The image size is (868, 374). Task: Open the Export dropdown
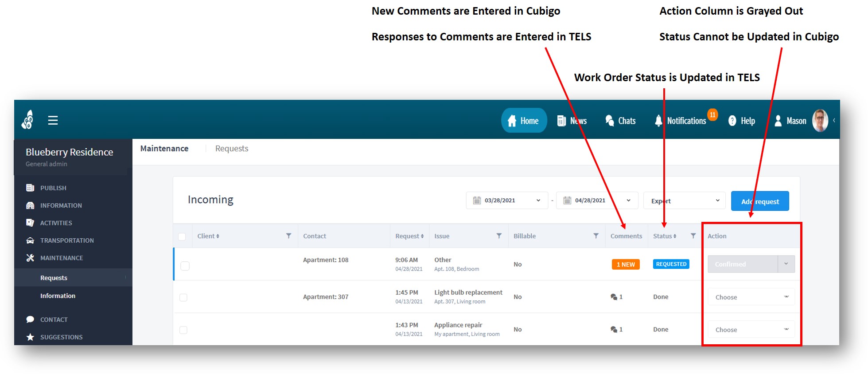pyautogui.click(x=685, y=201)
